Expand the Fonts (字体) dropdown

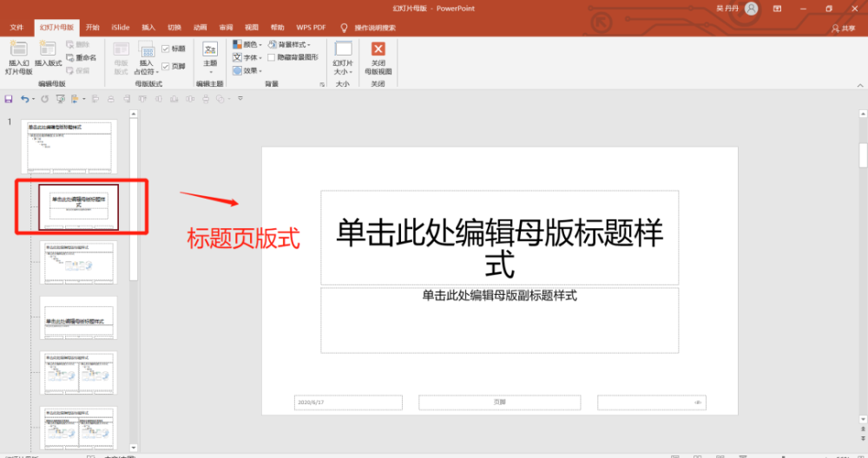click(x=248, y=57)
